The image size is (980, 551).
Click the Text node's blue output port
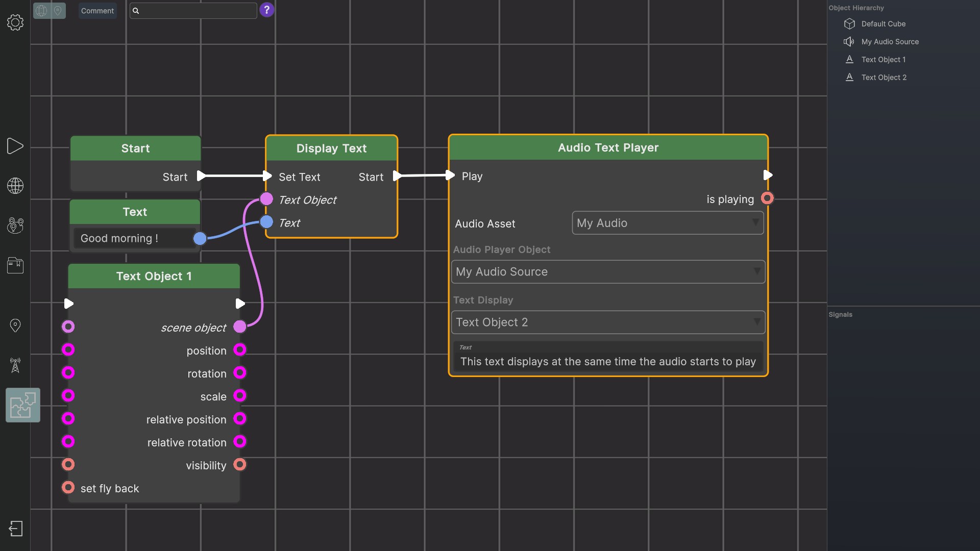pos(200,238)
